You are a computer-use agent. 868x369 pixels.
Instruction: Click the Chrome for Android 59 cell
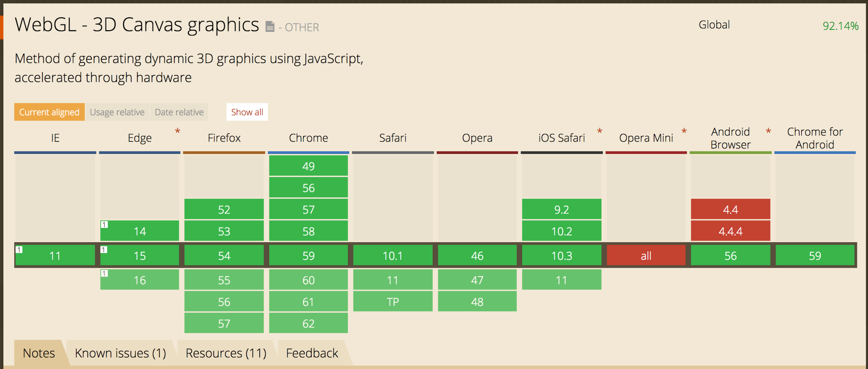(x=815, y=255)
